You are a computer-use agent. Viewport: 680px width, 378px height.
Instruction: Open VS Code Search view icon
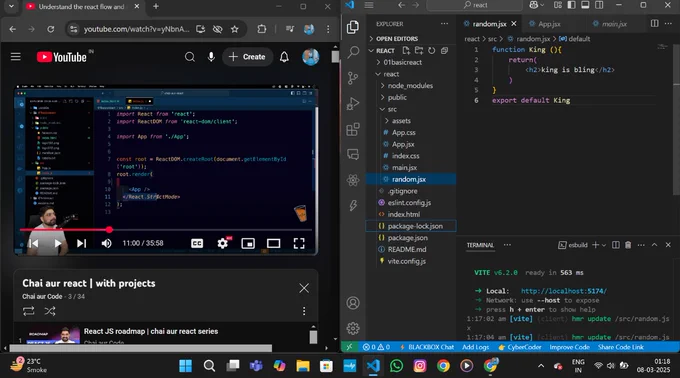(x=353, y=52)
